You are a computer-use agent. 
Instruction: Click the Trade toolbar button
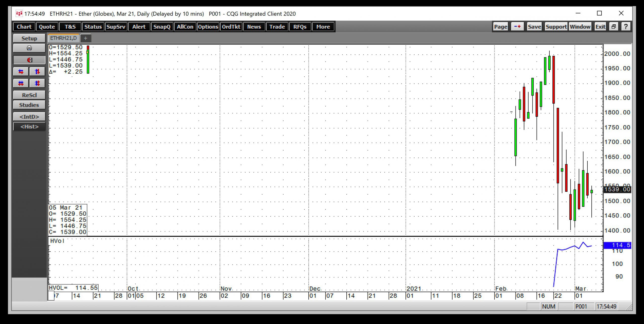coord(277,27)
